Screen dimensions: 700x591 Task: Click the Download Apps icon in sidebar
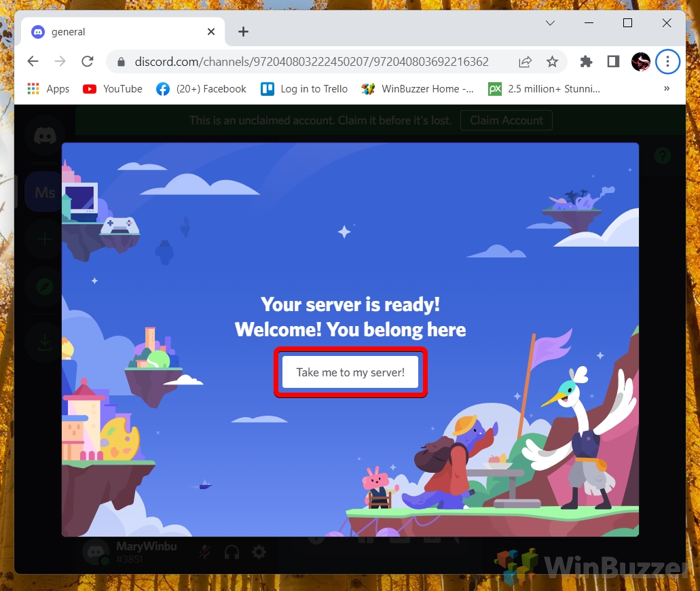point(45,342)
